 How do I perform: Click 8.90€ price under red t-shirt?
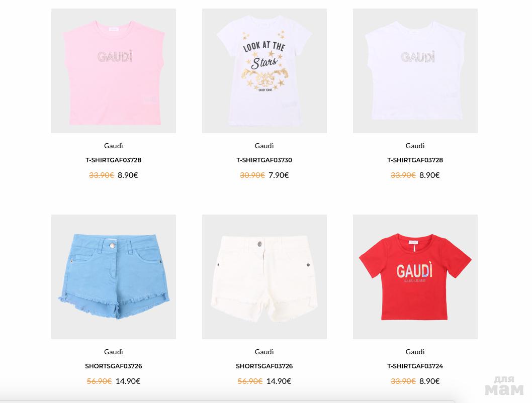429,381
